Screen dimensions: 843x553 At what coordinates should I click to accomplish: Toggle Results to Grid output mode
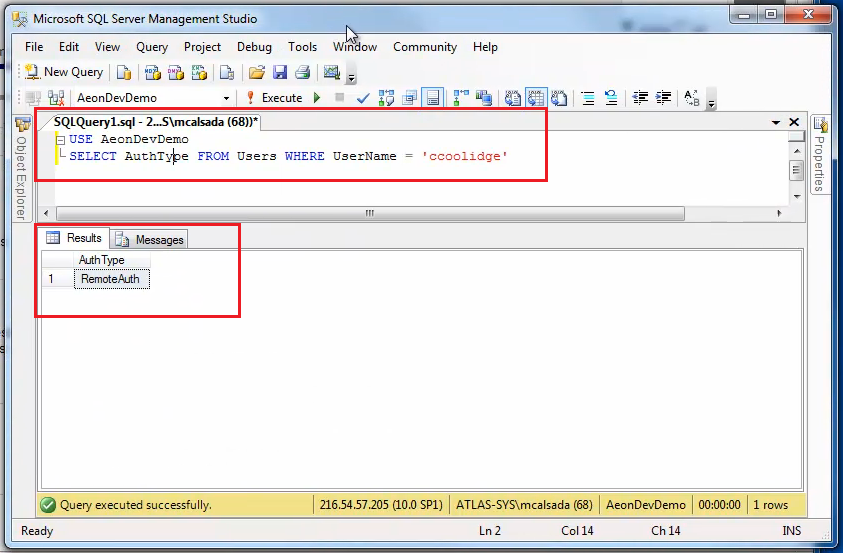537,98
